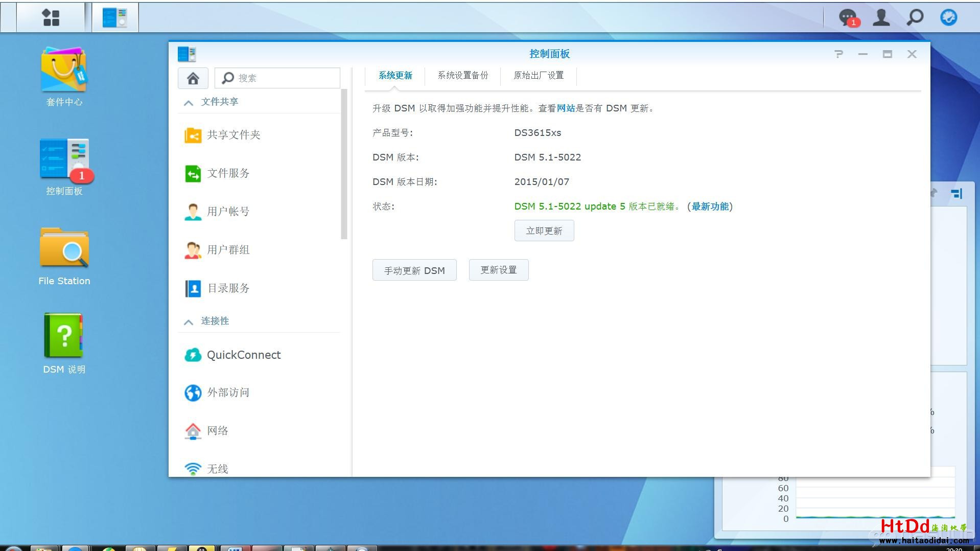
Task: Click the 最新功能 link
Action: (710, 206)
